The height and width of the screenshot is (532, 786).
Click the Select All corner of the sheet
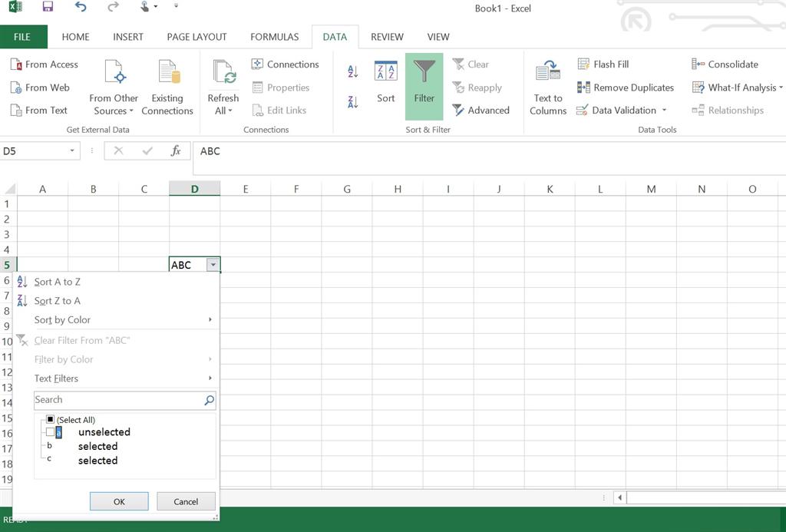pos(8,189)
